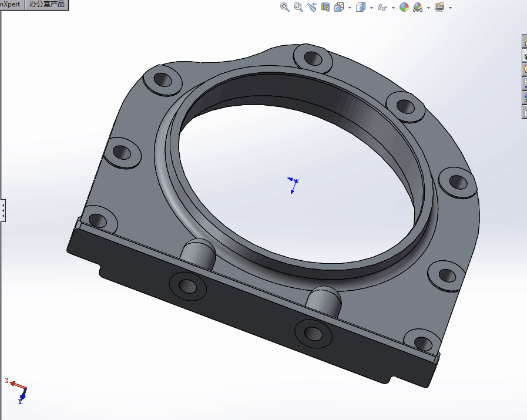Viewport: 527px width, 420px height.
Task: Click the Display Style cube icon
Action: click(361, 6)
